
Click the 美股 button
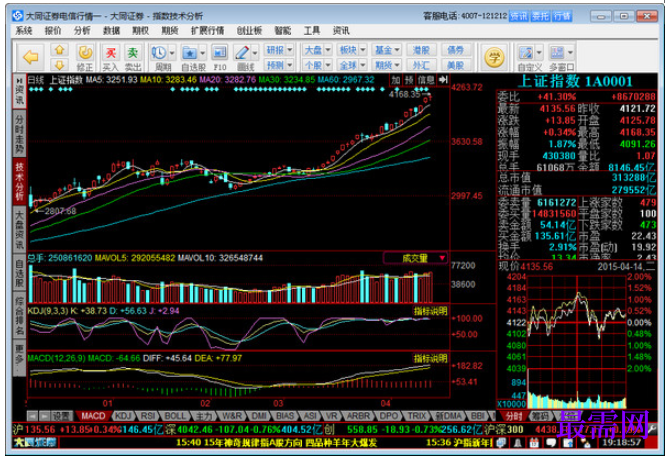455,65
